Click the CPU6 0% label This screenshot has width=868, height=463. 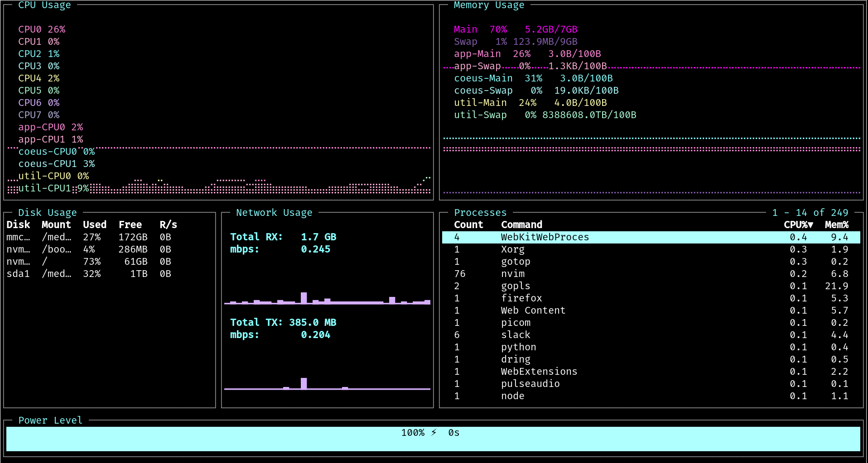coord(39,103)
